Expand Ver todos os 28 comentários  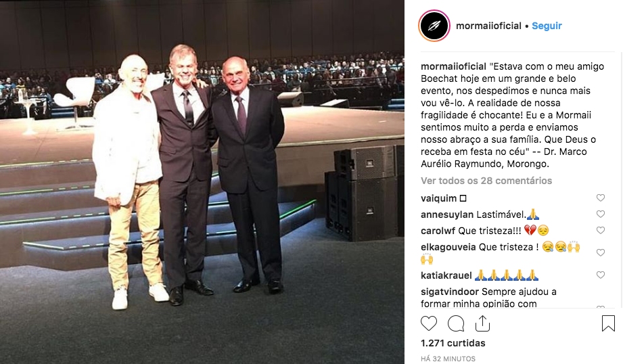tap(486, 181)
